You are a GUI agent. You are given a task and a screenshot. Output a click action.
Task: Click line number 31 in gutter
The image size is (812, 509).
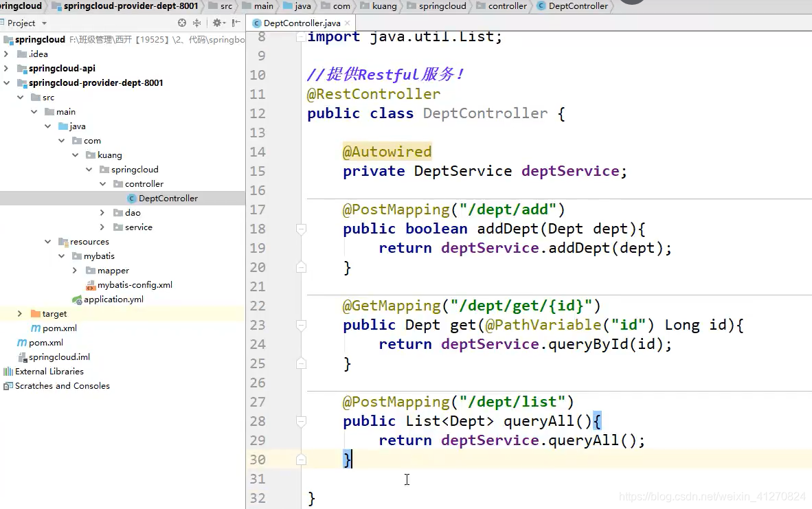[x=258, y=479]
